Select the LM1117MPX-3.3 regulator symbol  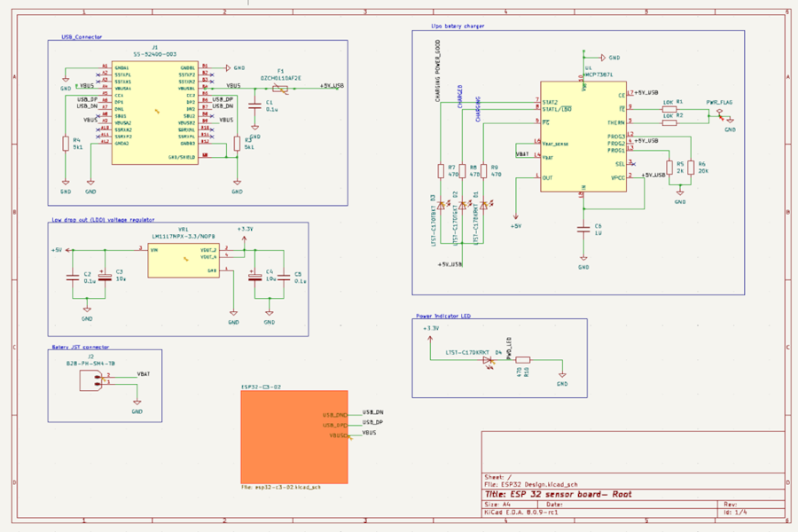[x=184, y=260]
